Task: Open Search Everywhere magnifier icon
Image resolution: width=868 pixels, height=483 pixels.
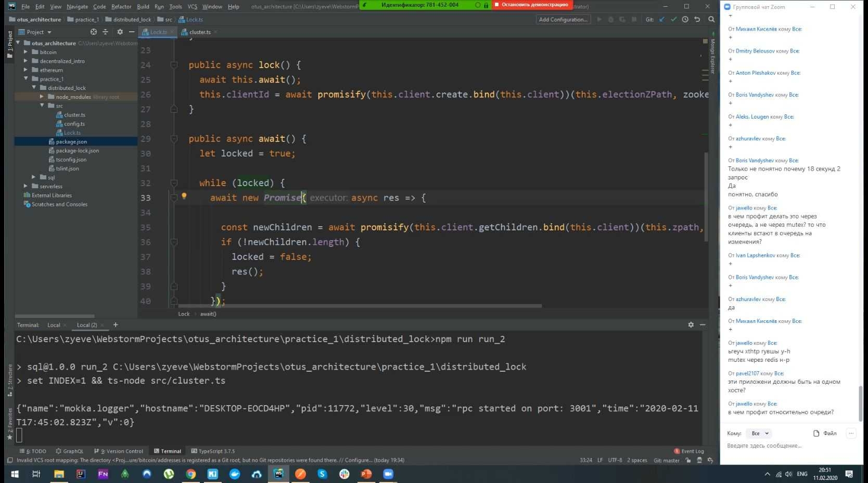Action: (x=711, y=19)
